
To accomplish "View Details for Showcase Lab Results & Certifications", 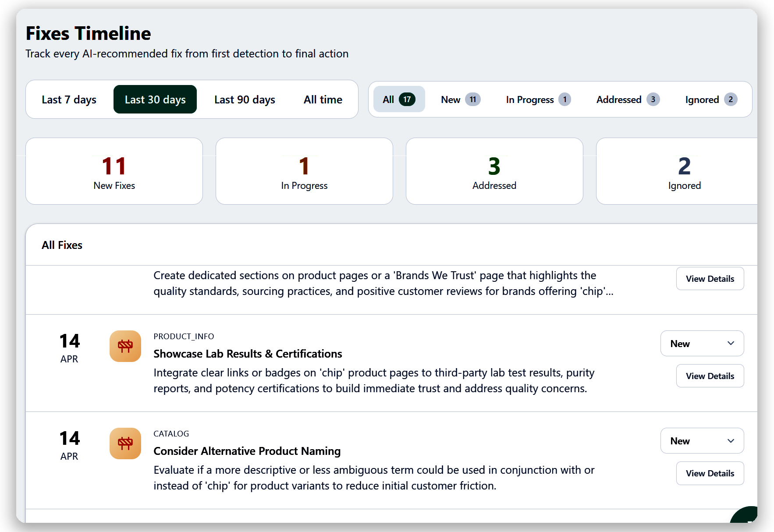I will tap(710, 376).
